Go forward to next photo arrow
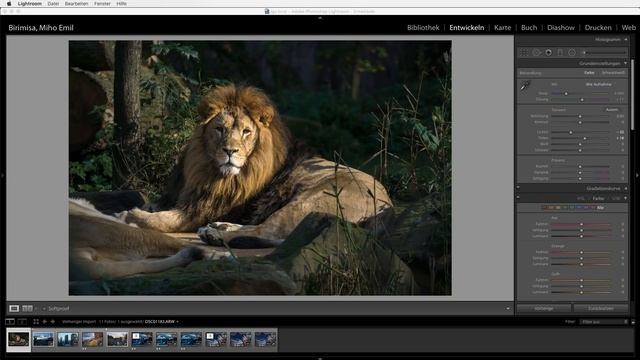Viewport: 640px width, 360px height. 52,322
